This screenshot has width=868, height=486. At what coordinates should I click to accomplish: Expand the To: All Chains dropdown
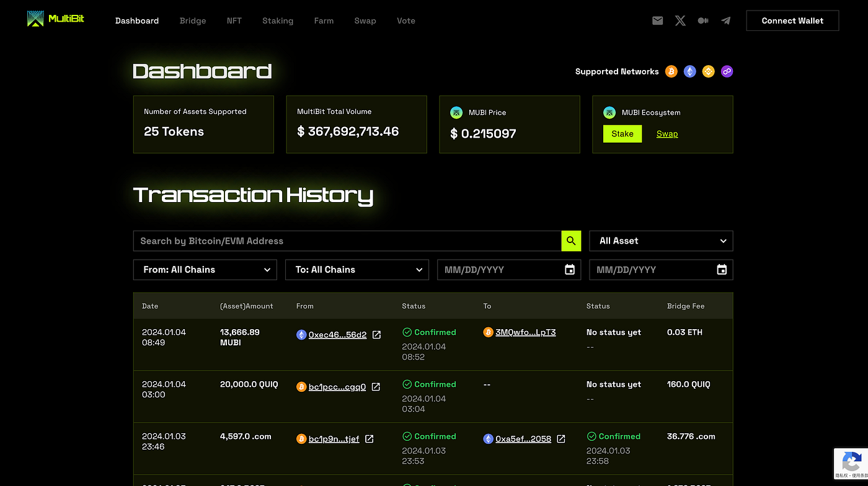coord(357,270)
